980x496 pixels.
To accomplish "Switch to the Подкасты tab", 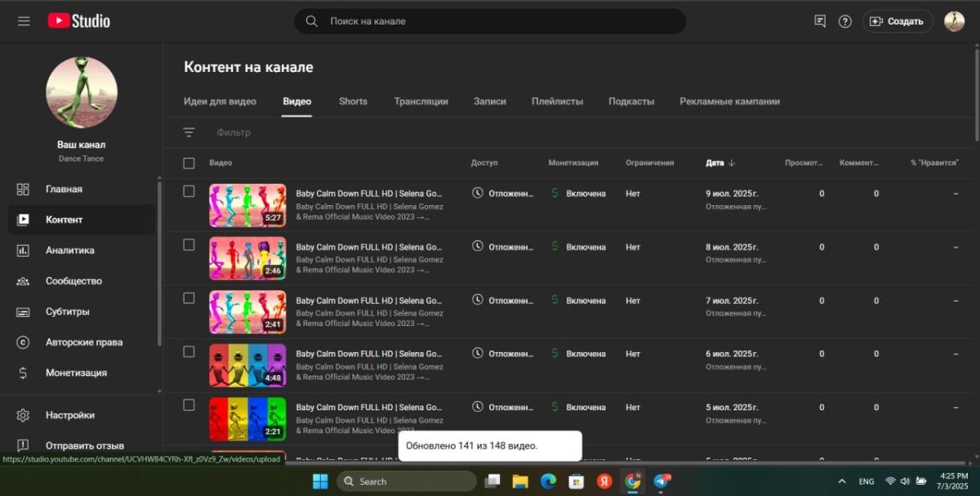I will [631, 101].
